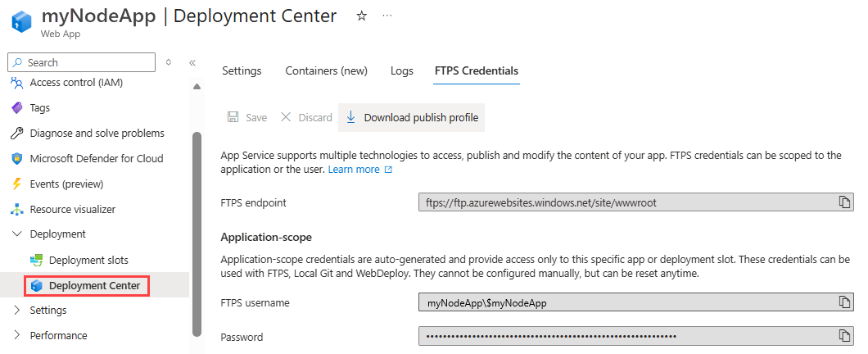
Task: Click Download publish profile button
Action: [412, 118]
